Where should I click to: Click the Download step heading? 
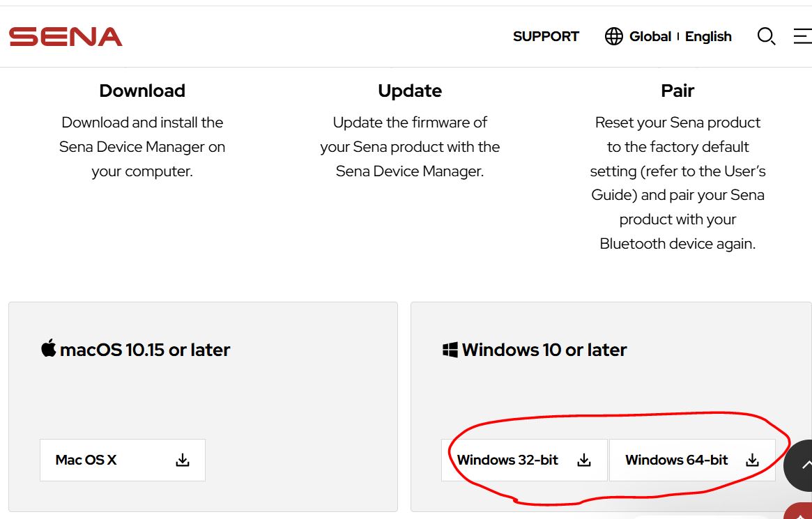pyautogui.click(x=142, y=91)
